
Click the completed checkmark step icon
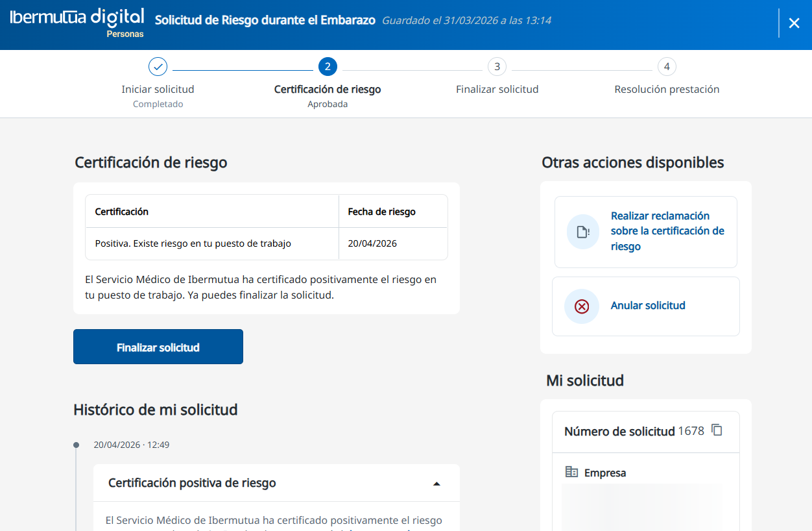158,67
